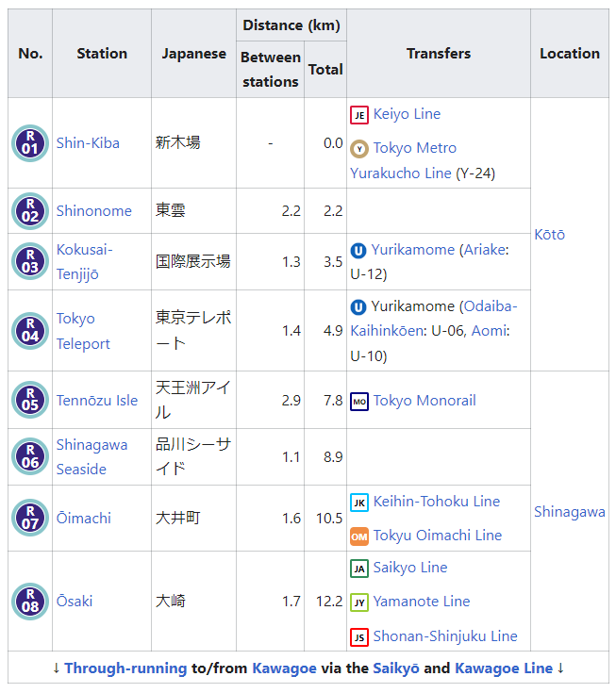This screenshot has height=693, width=616.
Task: Open the Ōsaki station link
Action: [x=75, y=602]
